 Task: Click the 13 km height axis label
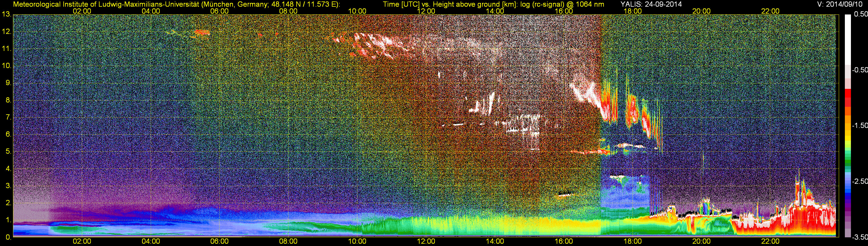coord(6,14)
